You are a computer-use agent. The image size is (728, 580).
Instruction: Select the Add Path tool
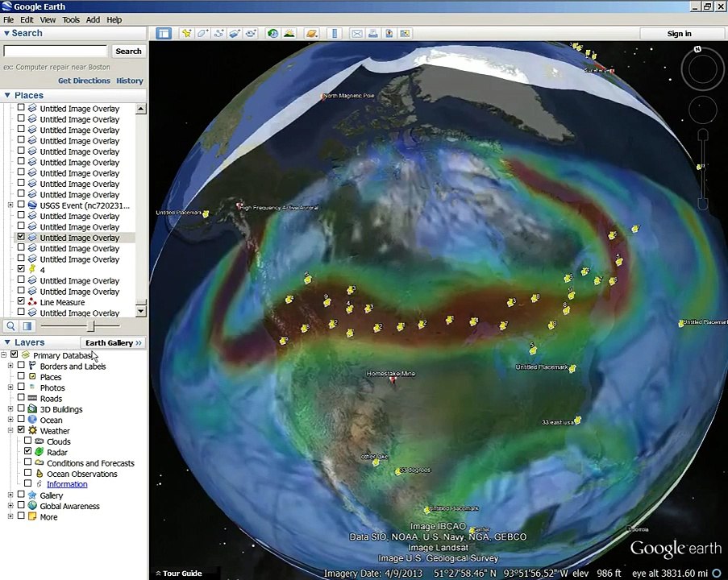click(218, 33)
